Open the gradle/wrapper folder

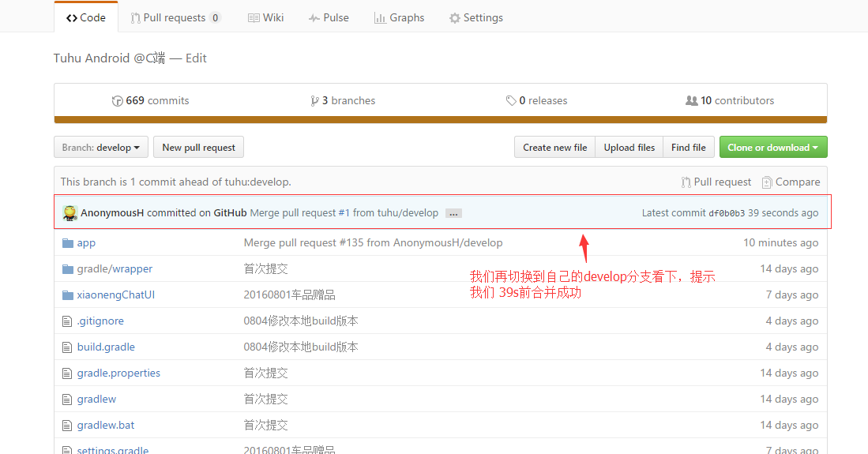pyautogui.click(x=115, y=269)
